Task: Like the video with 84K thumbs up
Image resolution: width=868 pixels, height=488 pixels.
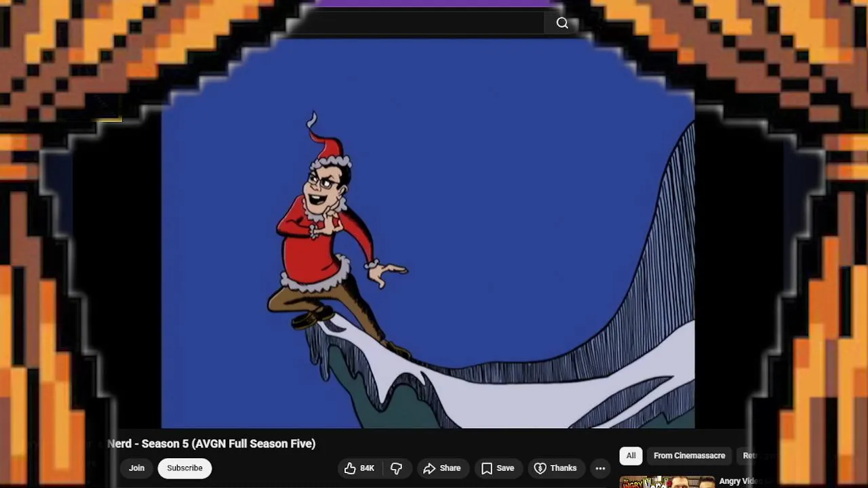Action: click(359, 468)
